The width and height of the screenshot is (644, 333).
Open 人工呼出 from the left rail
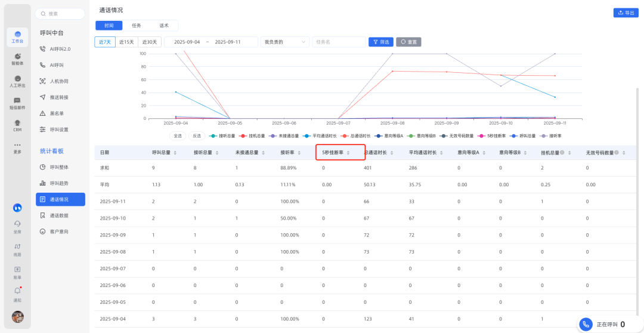pyautogui.click(x=17, y=81)
